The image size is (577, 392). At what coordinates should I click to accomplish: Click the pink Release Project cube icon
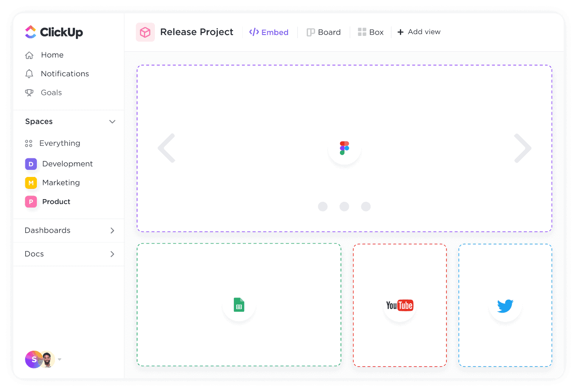(145, 32)
